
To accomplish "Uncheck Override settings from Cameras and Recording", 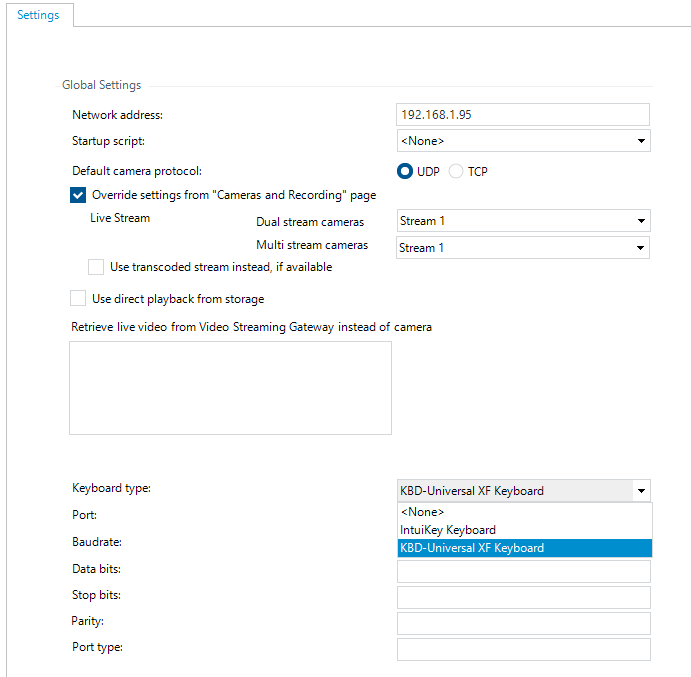I will [78, 195].
